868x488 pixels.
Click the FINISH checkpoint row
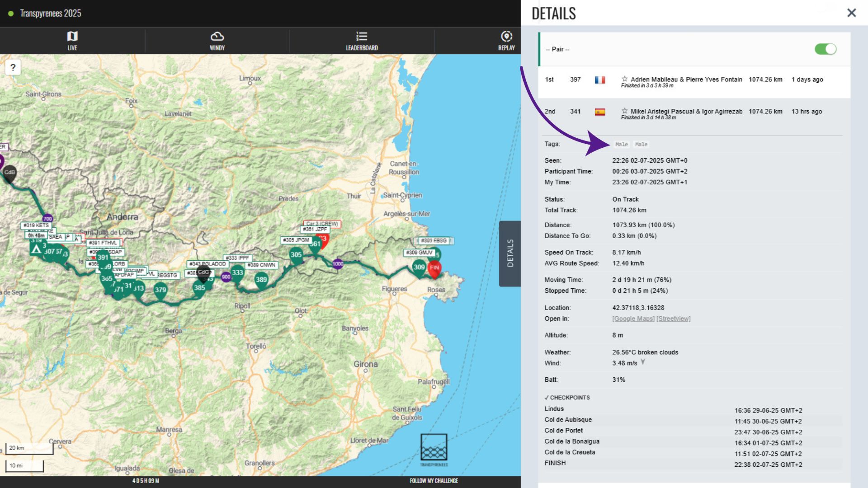click(693, 464)
